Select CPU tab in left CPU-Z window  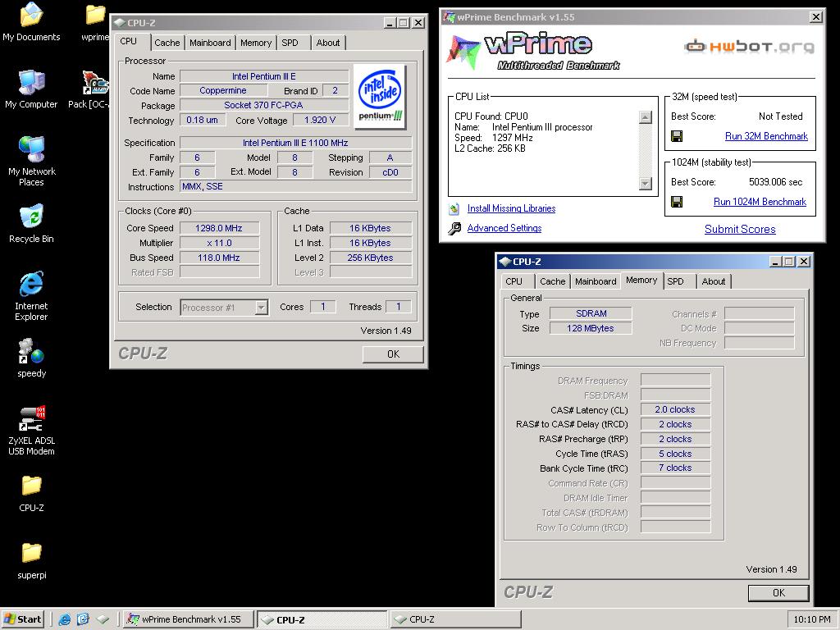(x=130, y=41)
